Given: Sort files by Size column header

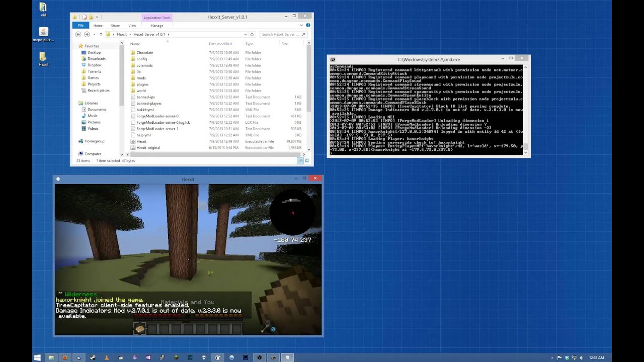Looking at the screenshot, I should (x=285, y=44).
